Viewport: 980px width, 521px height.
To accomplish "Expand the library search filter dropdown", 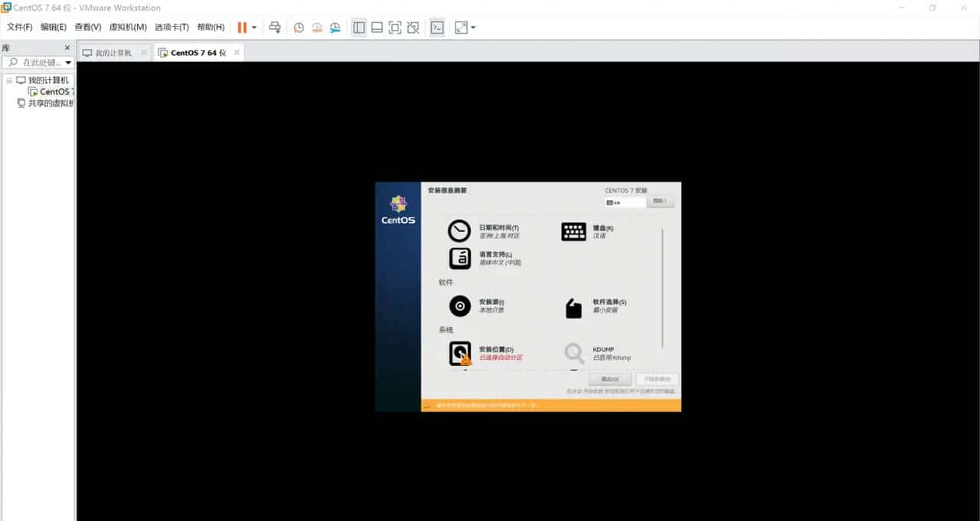I will tap(68, 63).
